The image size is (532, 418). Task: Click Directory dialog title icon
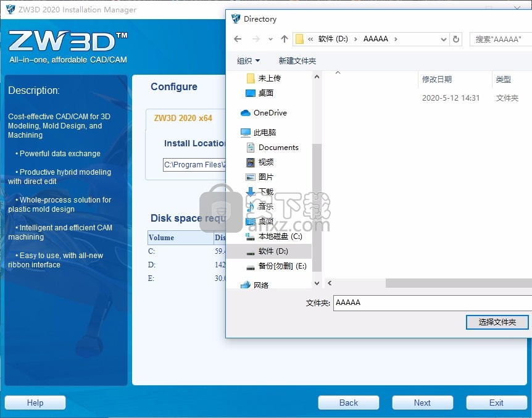coord(236,19)
